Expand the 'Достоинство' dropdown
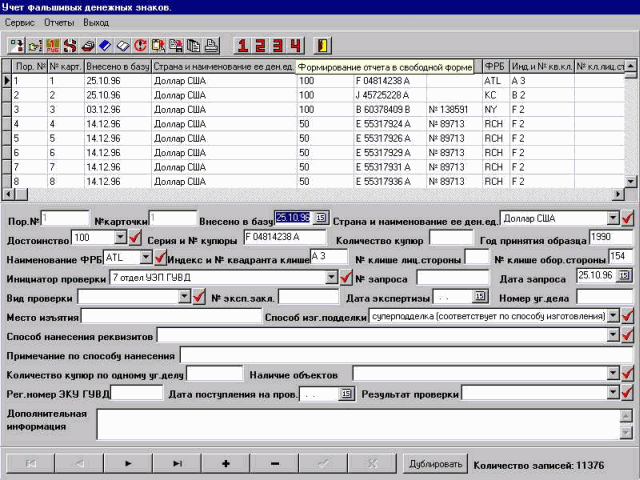The image size is (640, 480). tap(120, 237)
